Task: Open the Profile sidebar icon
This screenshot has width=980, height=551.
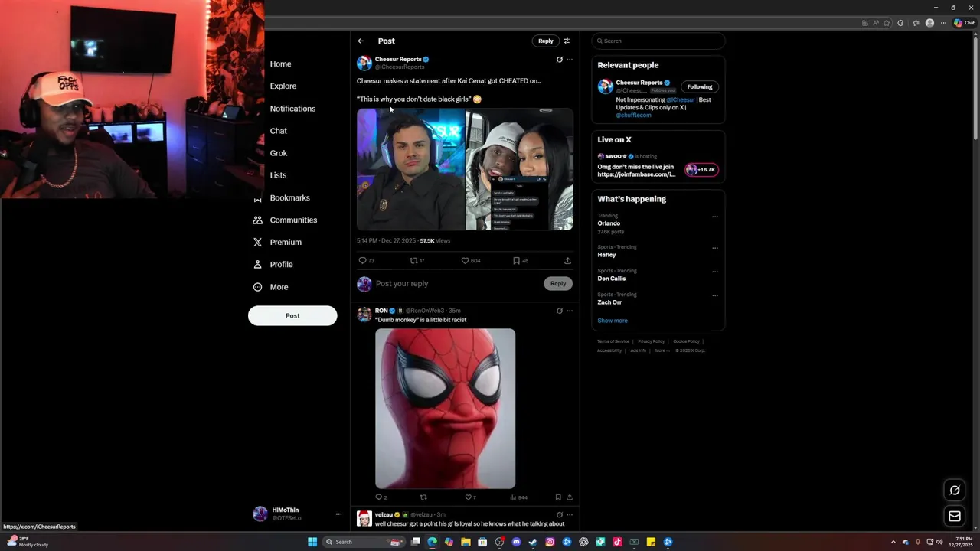Action: 257,264
